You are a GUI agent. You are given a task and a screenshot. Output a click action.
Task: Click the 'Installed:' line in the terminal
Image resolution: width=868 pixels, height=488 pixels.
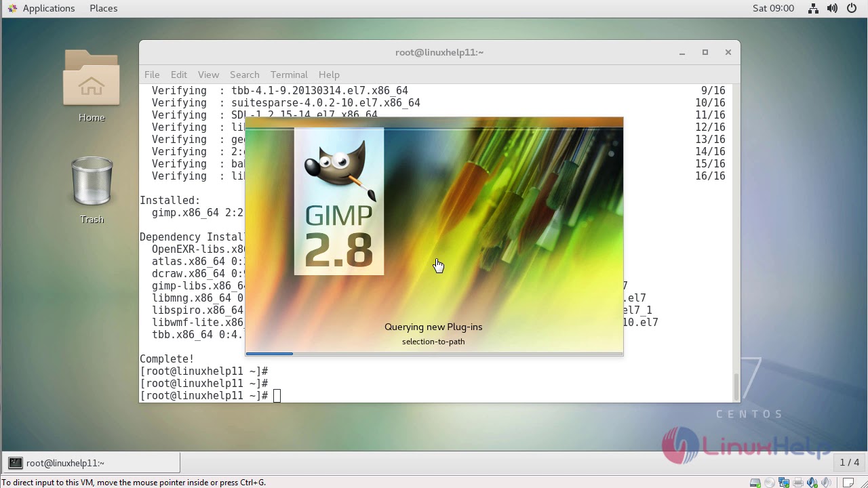[170, 201]
